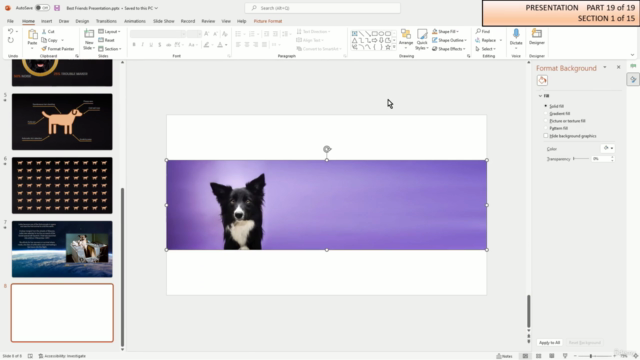Open the Shape Outline dropdown
This screenshot has height=360, width=640.
[x=449, y=40]
